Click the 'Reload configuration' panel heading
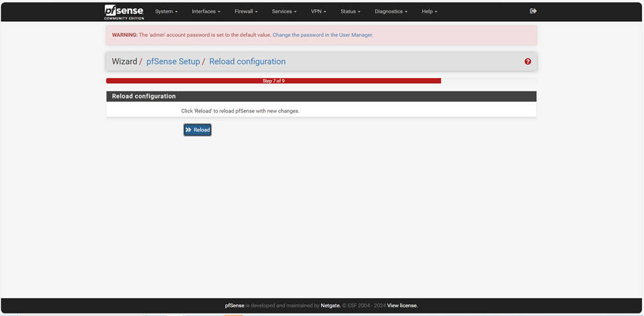The height and width of the screenshot is (316, 644). 143,97
